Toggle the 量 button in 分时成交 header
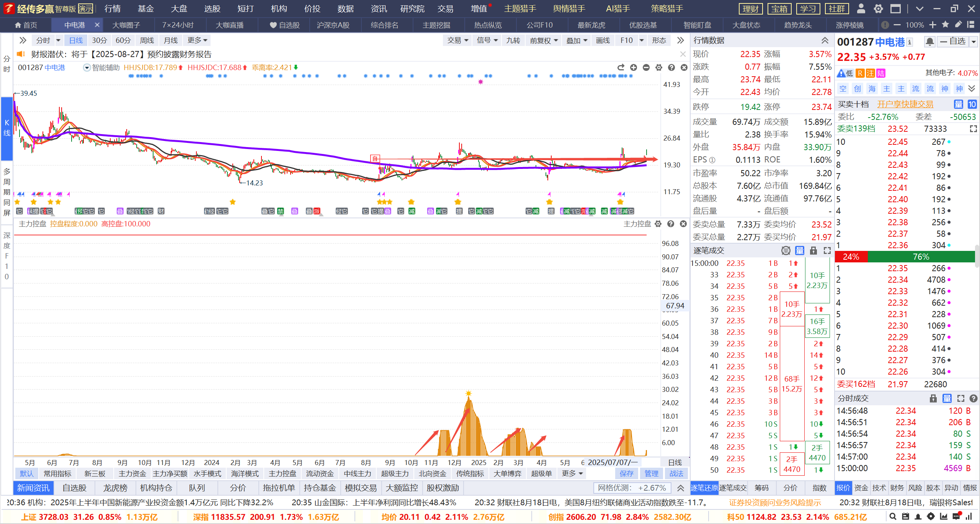This screenshot has height=524, width=980. point(947,398)
